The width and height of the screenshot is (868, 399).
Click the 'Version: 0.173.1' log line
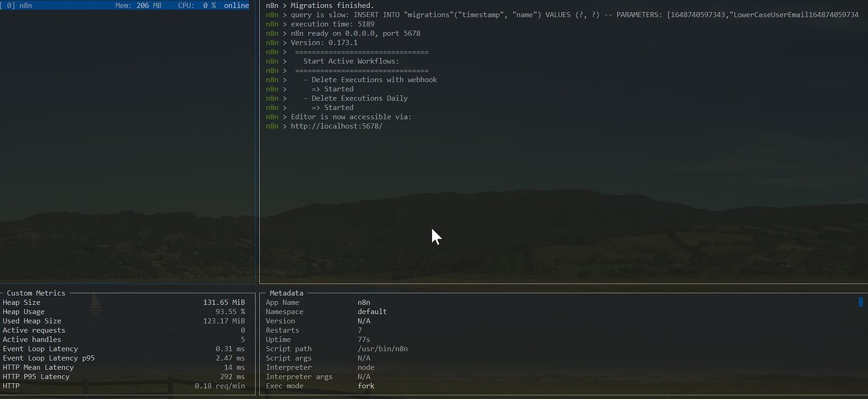[324, 43]
